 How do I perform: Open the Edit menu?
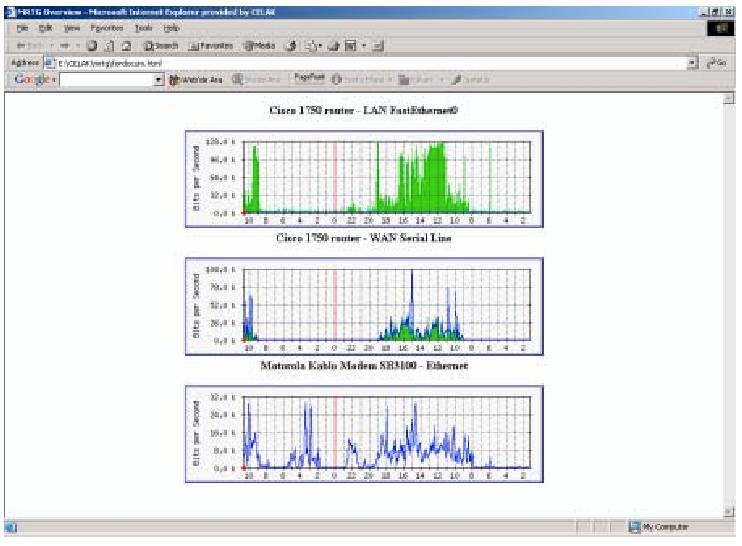click(x=45, y=28)
